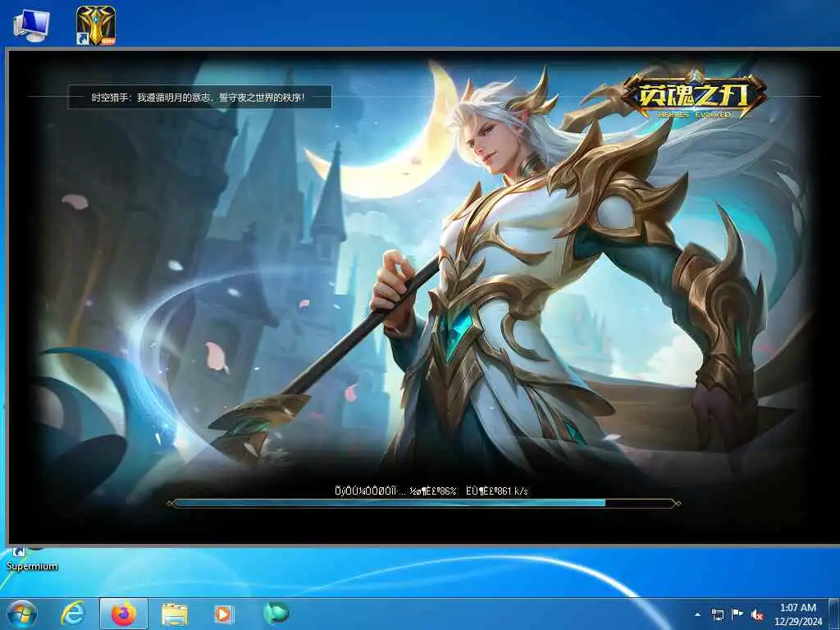Viewport: 840px width, 630px height.
Task: Click the Heroes Evolved logo in the launcher
Action: [x=694, y=95]
